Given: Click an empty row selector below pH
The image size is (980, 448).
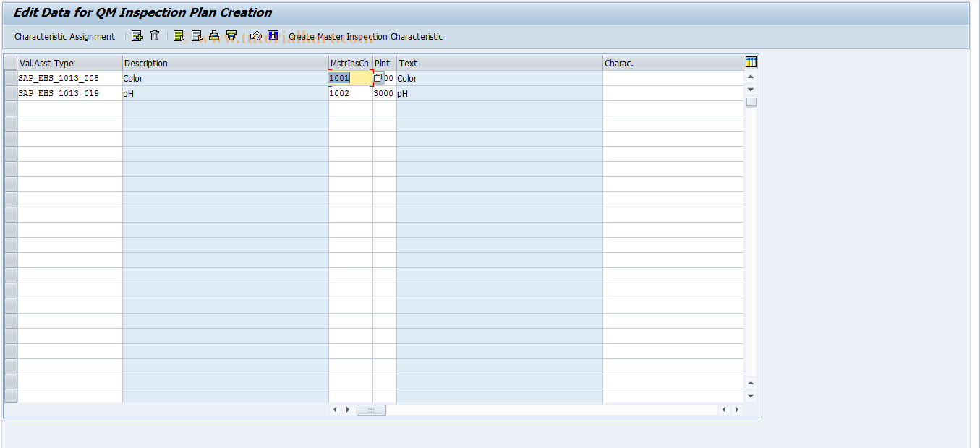Looking at the screenshot, I should coord(10,108).
